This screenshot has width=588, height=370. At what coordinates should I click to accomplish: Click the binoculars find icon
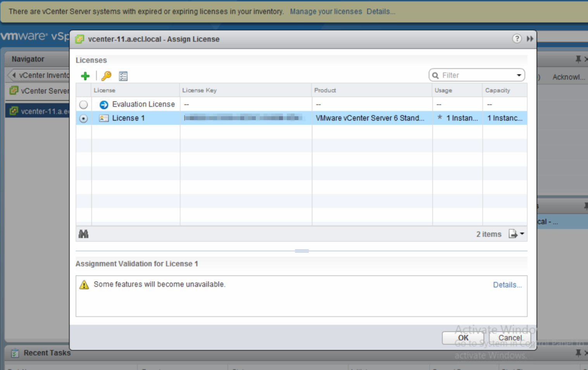[83, 234]
